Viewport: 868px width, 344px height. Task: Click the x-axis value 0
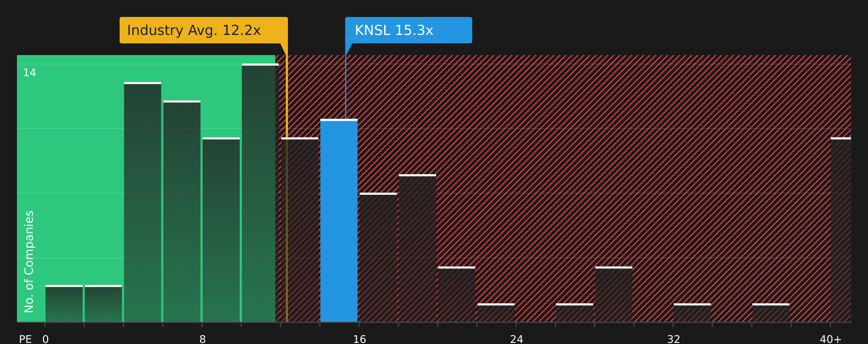click(46, 339)
